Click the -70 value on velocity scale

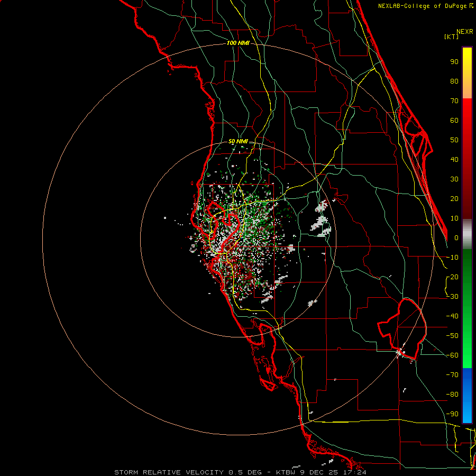pos(452,375)
